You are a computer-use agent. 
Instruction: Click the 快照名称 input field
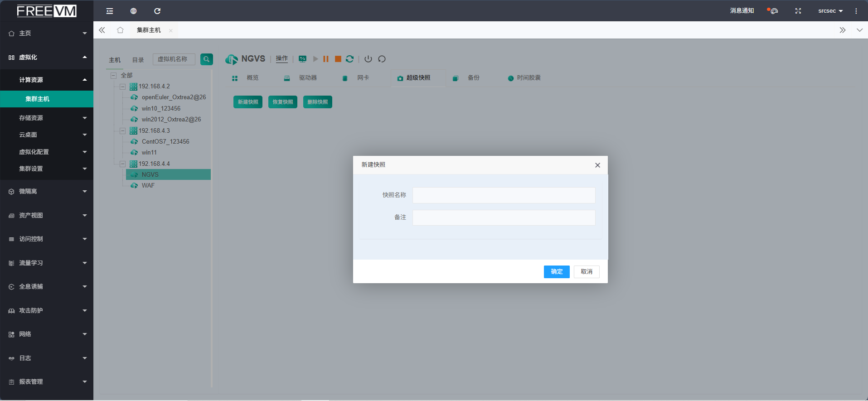504,195
